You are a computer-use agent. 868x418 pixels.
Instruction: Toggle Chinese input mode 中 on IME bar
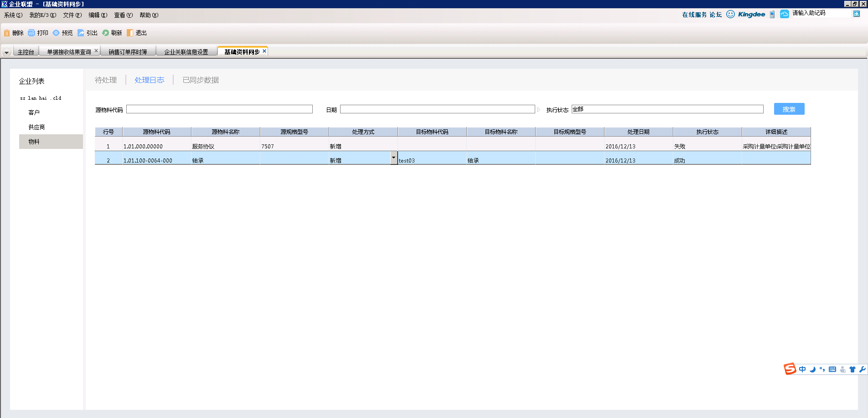[x=802, y=369]
